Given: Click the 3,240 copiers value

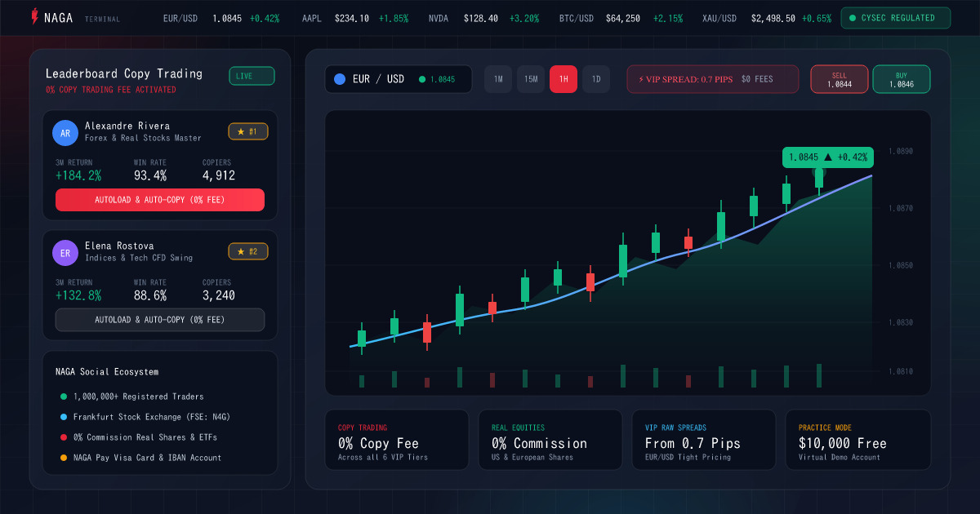Looking at the screenshot, I should coord(219,295).
